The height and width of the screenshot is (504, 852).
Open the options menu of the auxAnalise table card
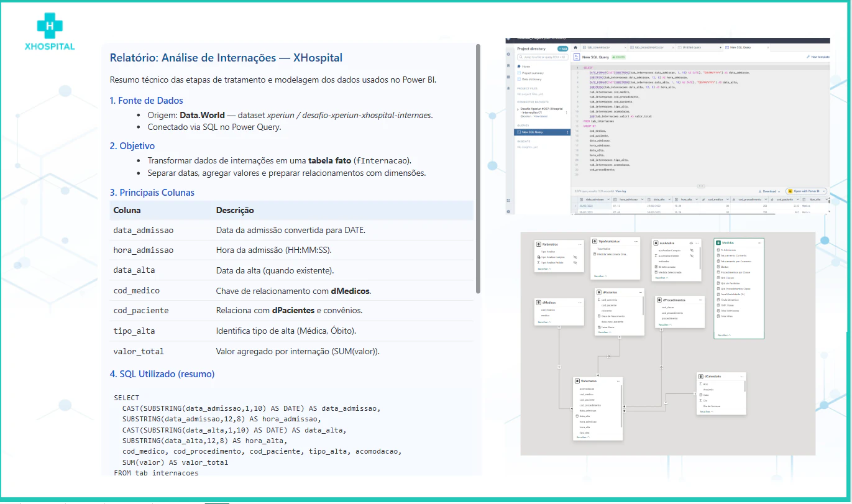pyautogui.click(x=699, y=242)
